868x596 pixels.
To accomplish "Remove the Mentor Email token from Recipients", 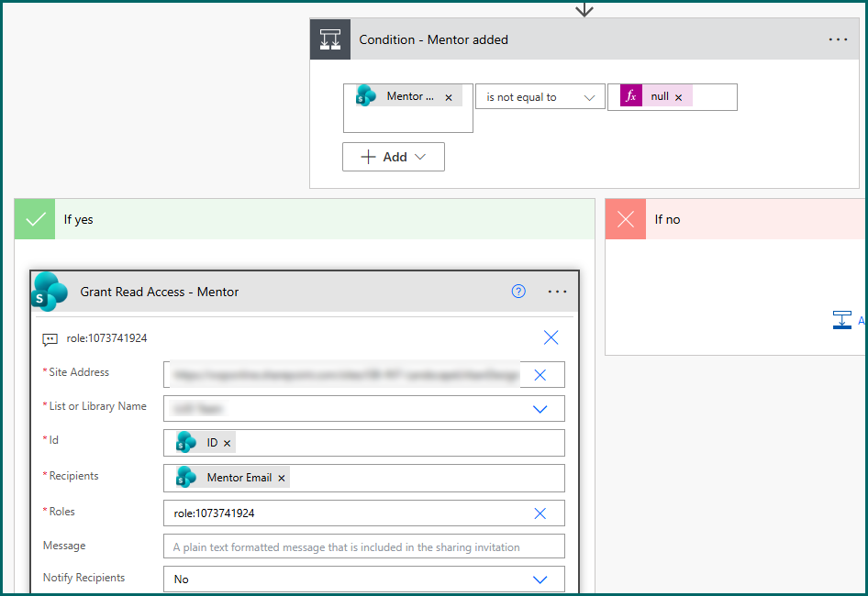I will (281, 478).
